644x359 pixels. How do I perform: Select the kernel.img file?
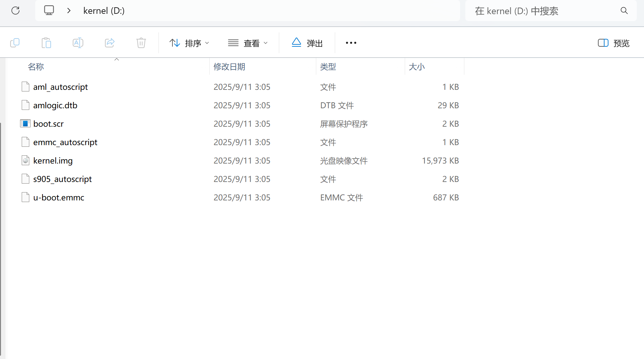53,161
